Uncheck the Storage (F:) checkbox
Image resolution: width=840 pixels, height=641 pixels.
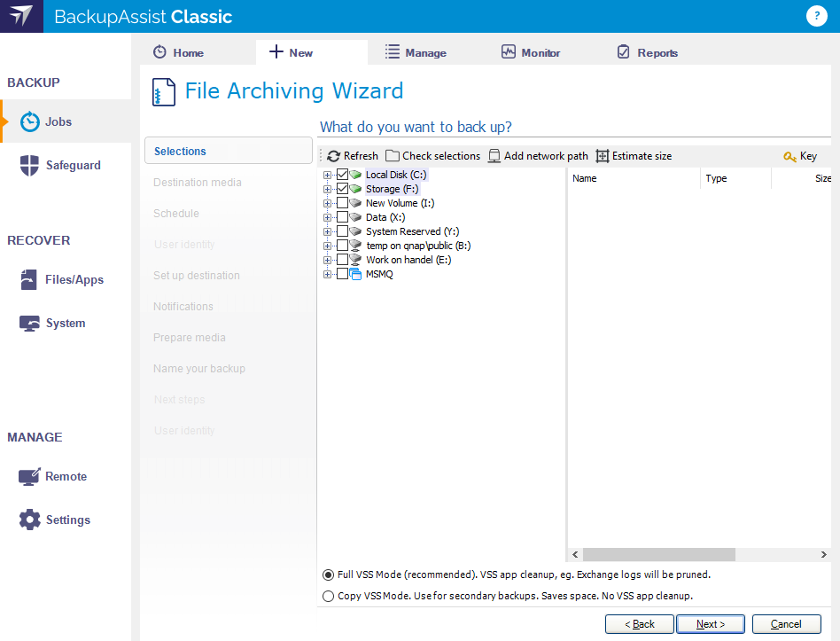point(342,189)
